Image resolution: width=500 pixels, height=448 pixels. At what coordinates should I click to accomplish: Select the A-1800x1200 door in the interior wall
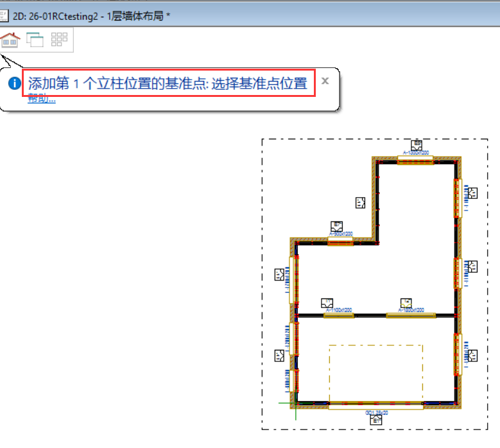(411, 316)
